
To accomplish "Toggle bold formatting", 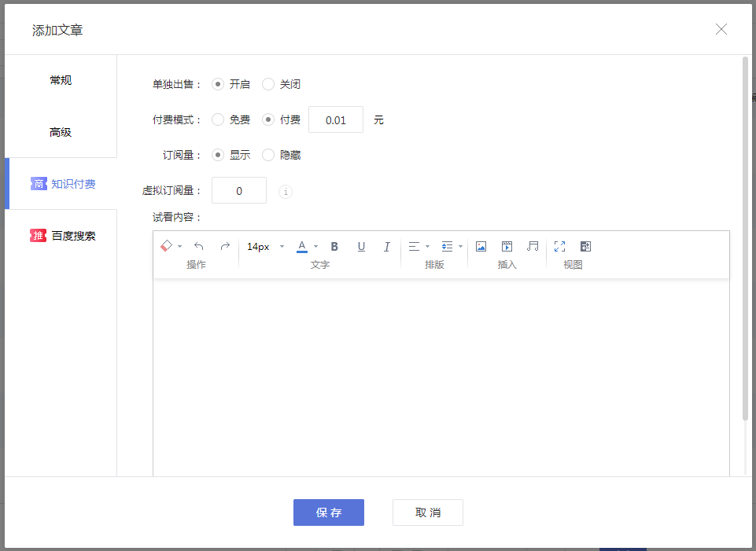I will point(334,247).
